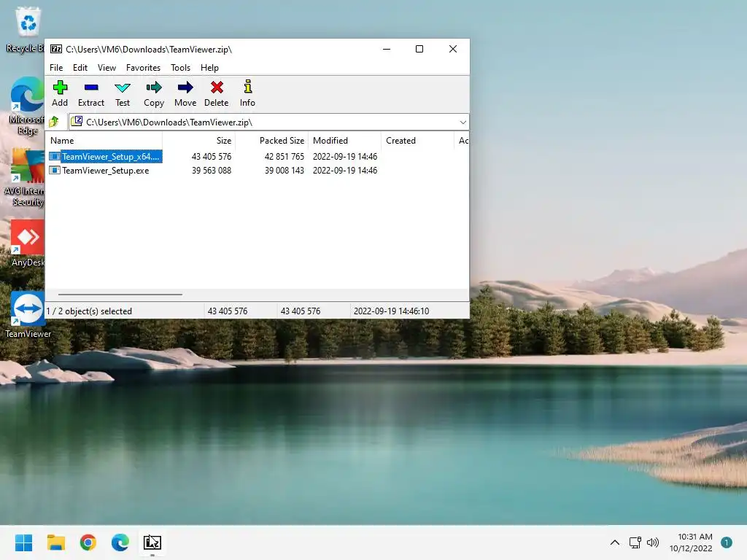
Task: Click the Move toolbar button
Action: pos(185,93)
